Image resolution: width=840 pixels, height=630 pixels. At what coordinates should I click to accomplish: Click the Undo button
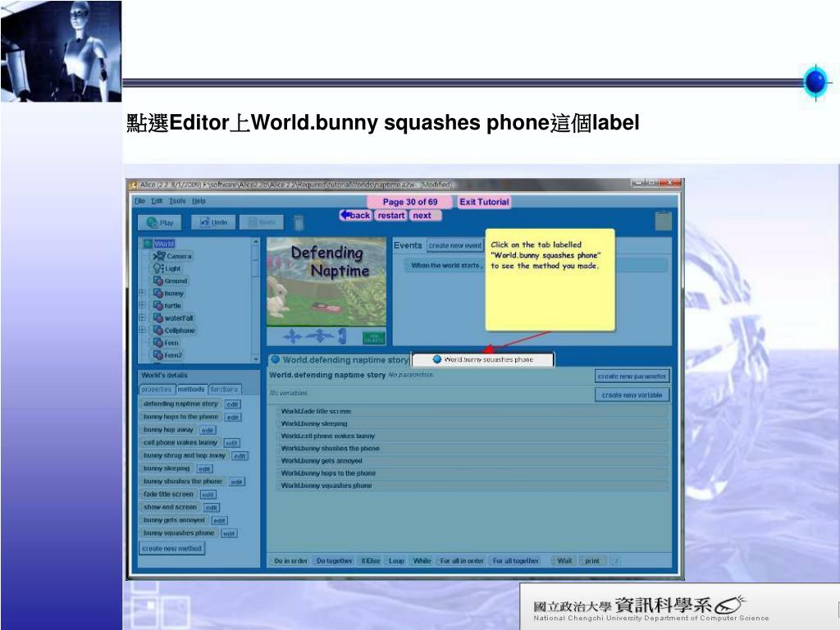tap(213, 221)
